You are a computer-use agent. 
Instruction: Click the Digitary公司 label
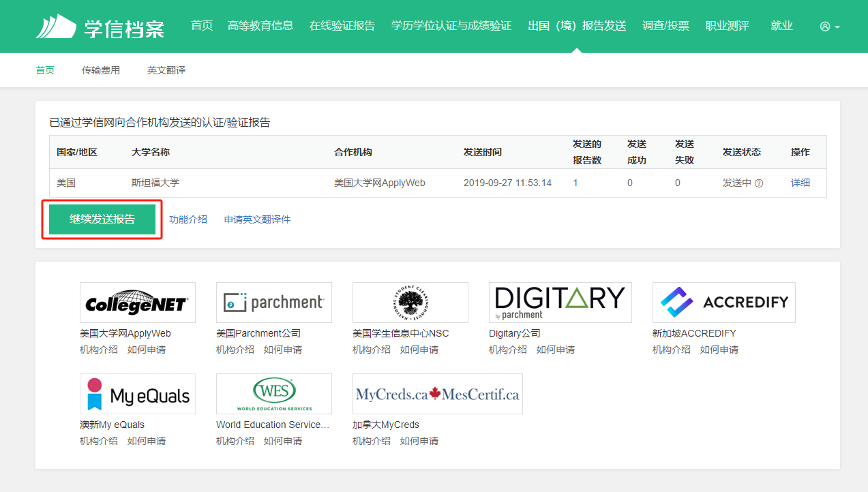[x=515, y=333]
